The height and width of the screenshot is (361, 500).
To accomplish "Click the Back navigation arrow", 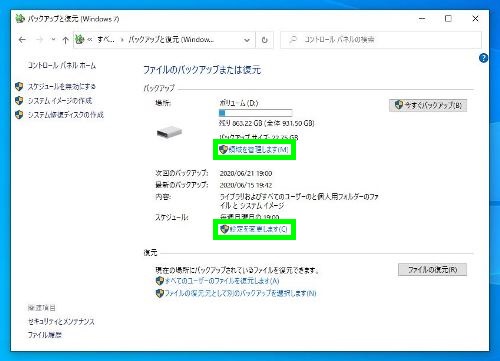I will [22, 40].
